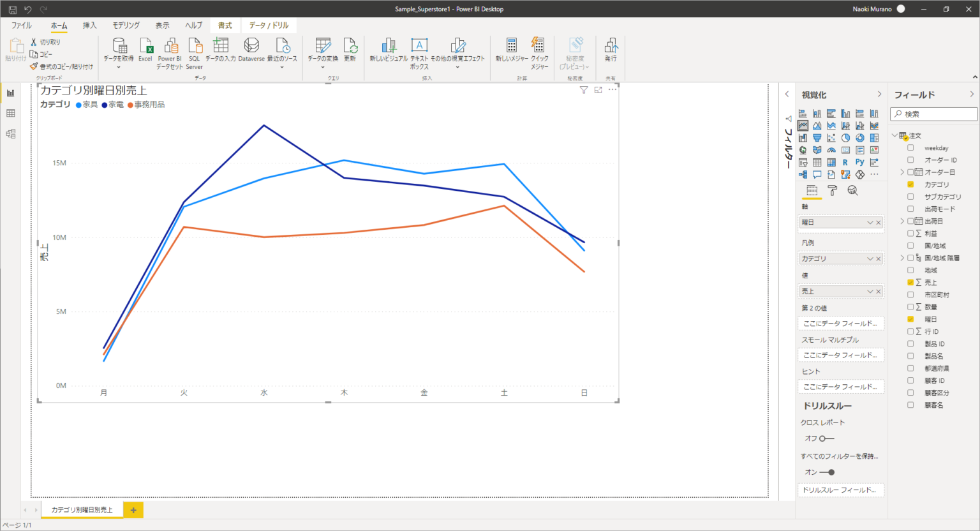Open the モデリング ribbon tab
The height and width of the screenshot is (531, 980).
(x=126, y=26)
